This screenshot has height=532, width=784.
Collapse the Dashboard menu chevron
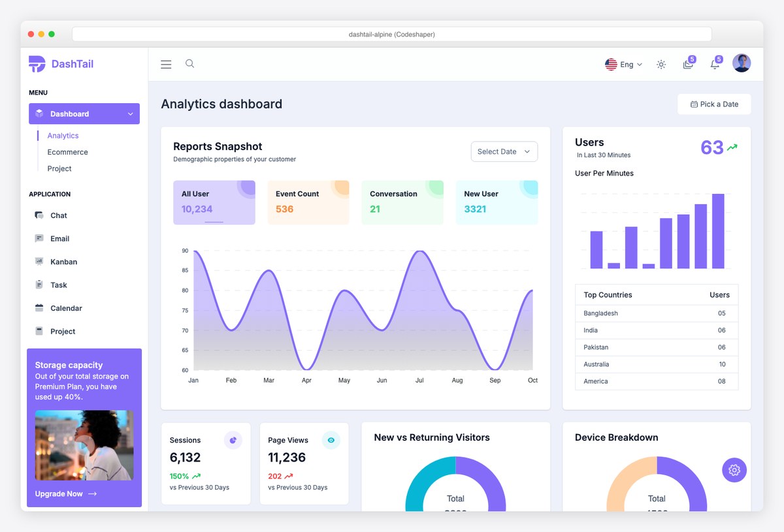(130, 114)
